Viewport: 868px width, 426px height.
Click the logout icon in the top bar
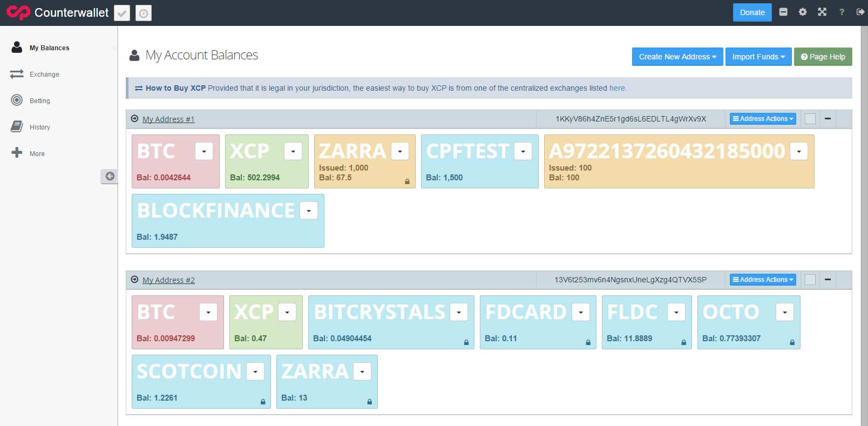[x=860, y=12]
